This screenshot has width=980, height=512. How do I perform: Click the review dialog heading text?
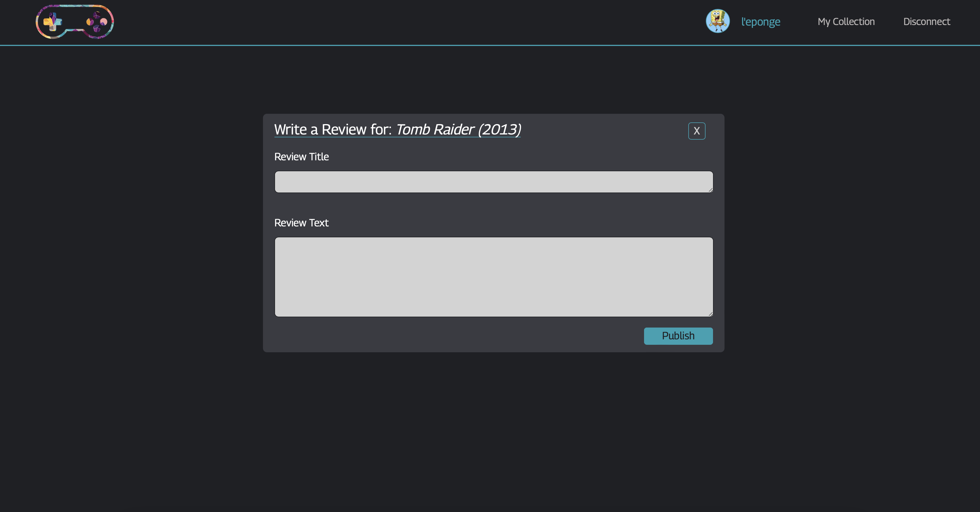pos(333,129)
